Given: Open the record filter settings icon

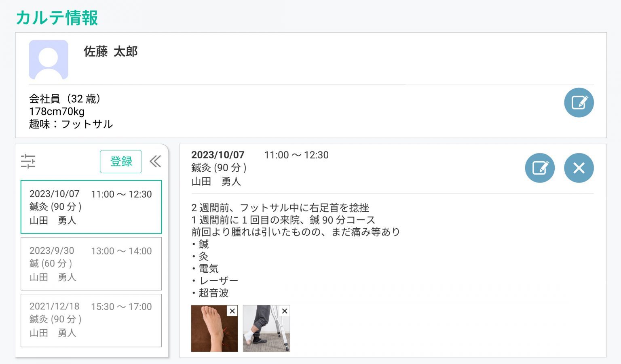Looking at the screenshot, I should pyautogui.click(x=28, y=161).
